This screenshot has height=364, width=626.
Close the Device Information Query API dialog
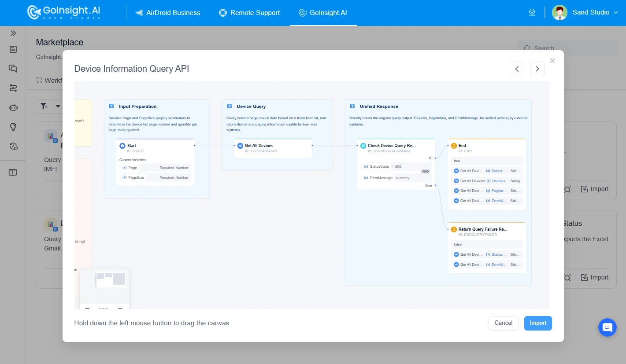[x=552, y=61]
